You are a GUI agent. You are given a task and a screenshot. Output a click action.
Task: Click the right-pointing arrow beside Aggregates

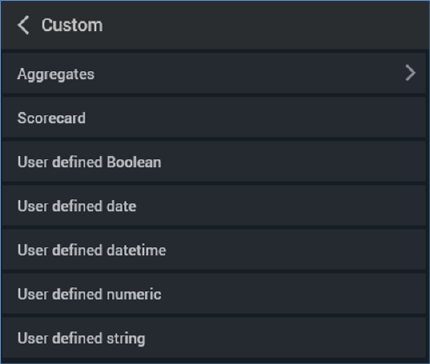click(410, 73)
